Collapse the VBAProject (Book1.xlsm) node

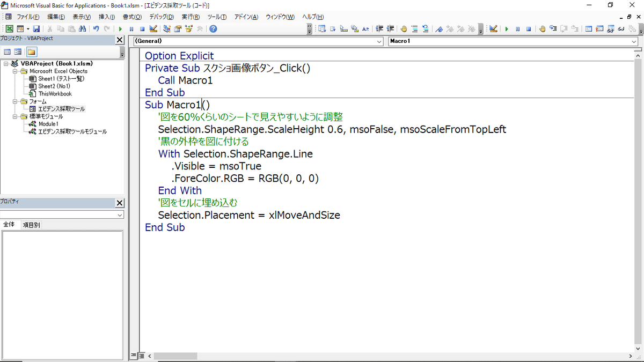pyautogui.click(x=6, y=63)
